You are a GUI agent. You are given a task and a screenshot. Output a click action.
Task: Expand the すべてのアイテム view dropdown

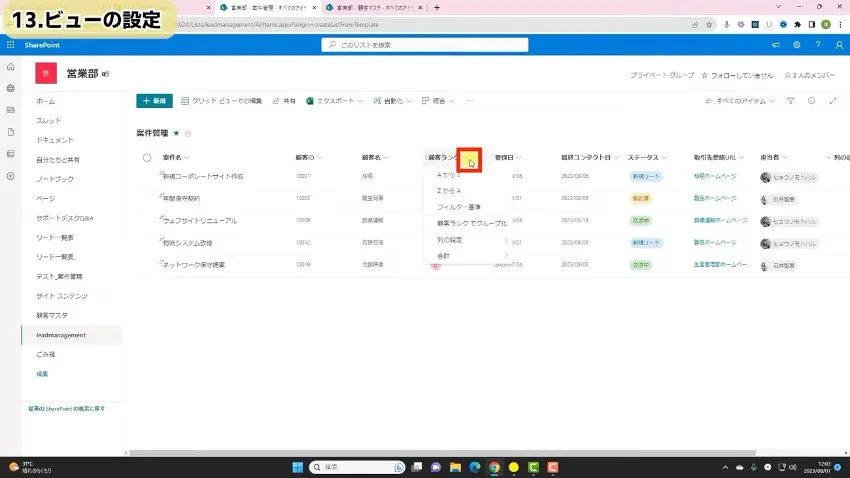click(x=739, y=101)
